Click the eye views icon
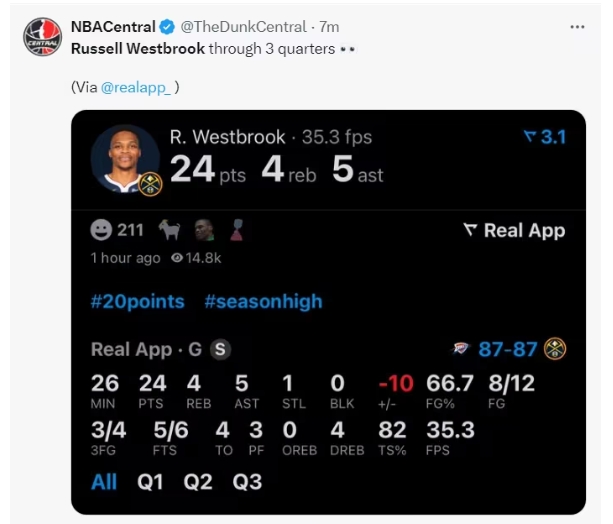Viewport: 613px width, 524px height. pyautogui.click(x=177, y=258)
